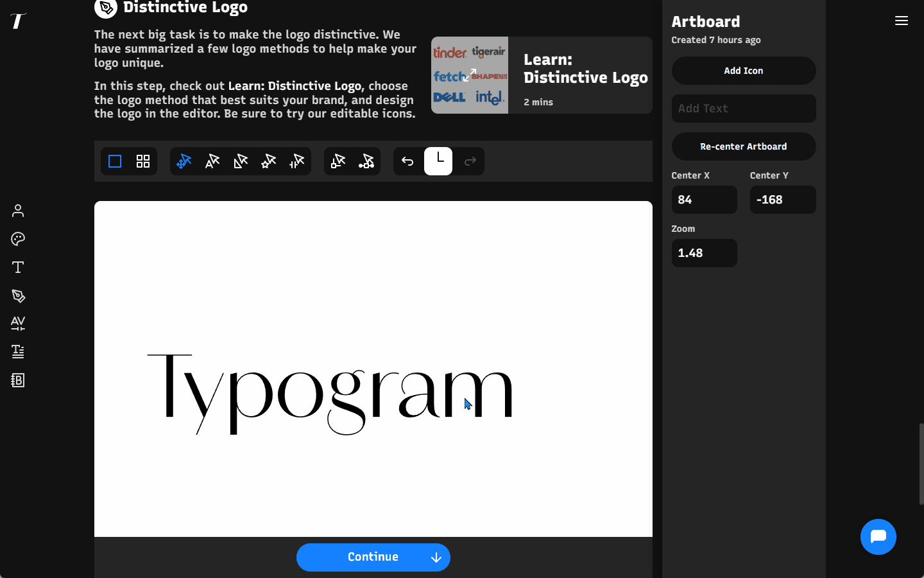Edit the Zoom value field
The height and width of the screenshot is (578, 924).
coord(704,253)
